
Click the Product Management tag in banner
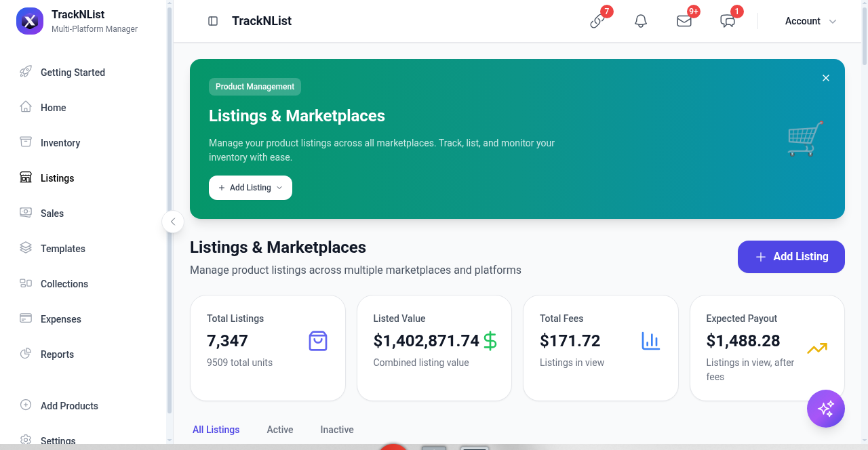(x=255, y=87)
